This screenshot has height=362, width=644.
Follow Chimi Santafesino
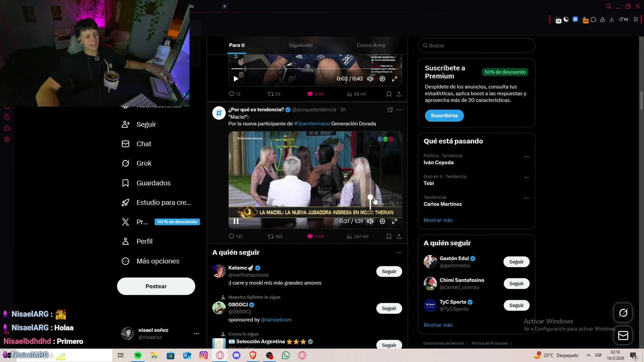pos(516,284)
